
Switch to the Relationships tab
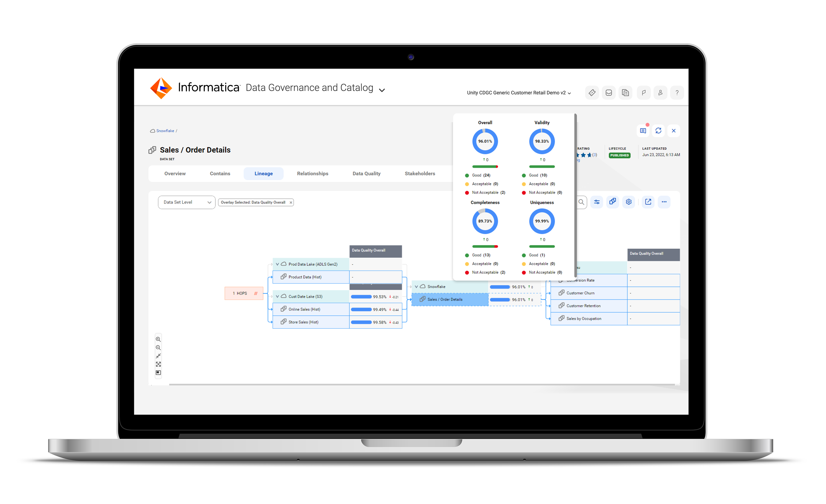[x=312, y=173]
